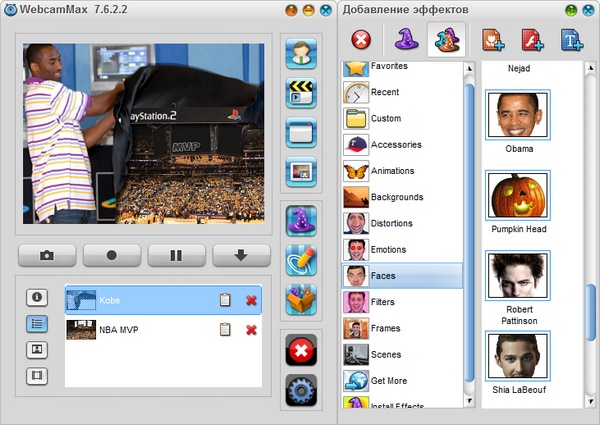This screenshot has width=600, height=425.
Task: Click the effects thumbnails scroll down arrow
Action: coord(590,401)
